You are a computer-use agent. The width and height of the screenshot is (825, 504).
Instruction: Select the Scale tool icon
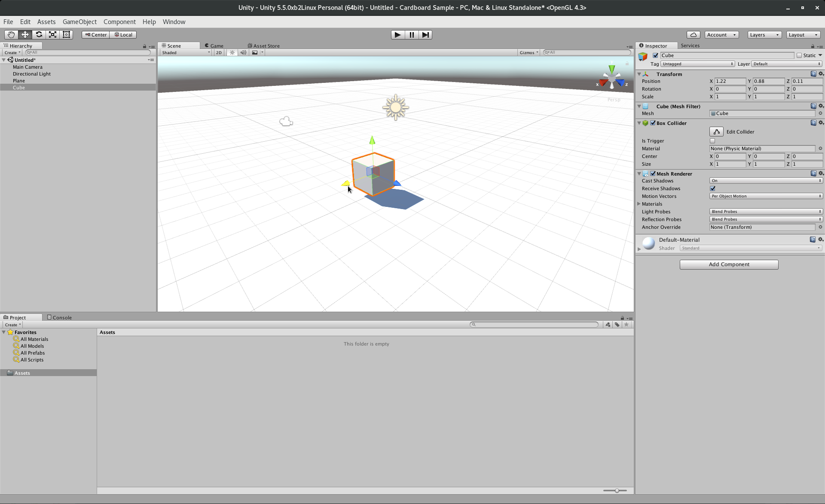[x=52, y=35]
